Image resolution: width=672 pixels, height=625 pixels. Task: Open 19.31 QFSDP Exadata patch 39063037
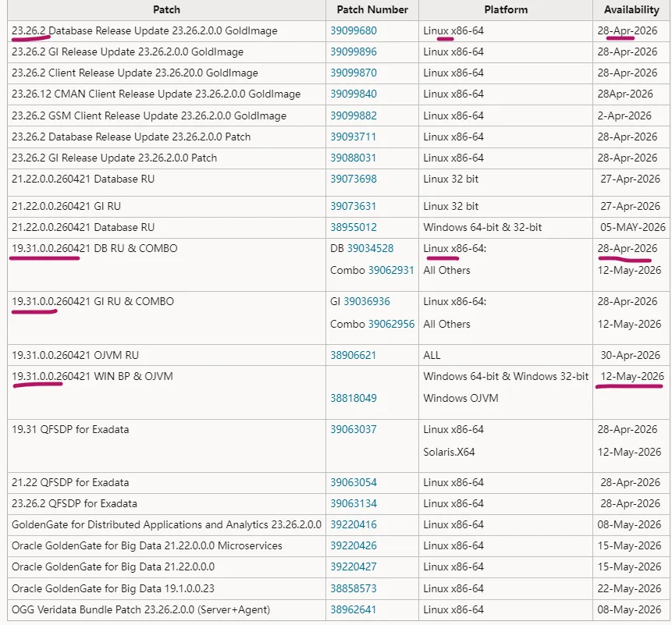tap(353, 429)
